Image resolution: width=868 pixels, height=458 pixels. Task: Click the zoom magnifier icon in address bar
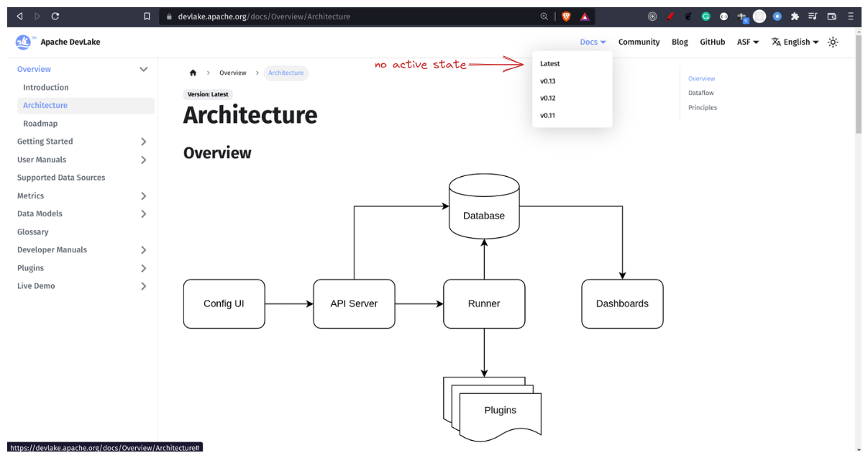[x=544, y=16]
